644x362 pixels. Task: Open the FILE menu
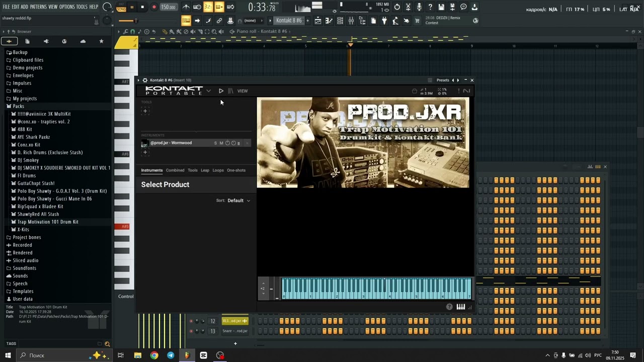pyautogui.click(x=6, y=7)
